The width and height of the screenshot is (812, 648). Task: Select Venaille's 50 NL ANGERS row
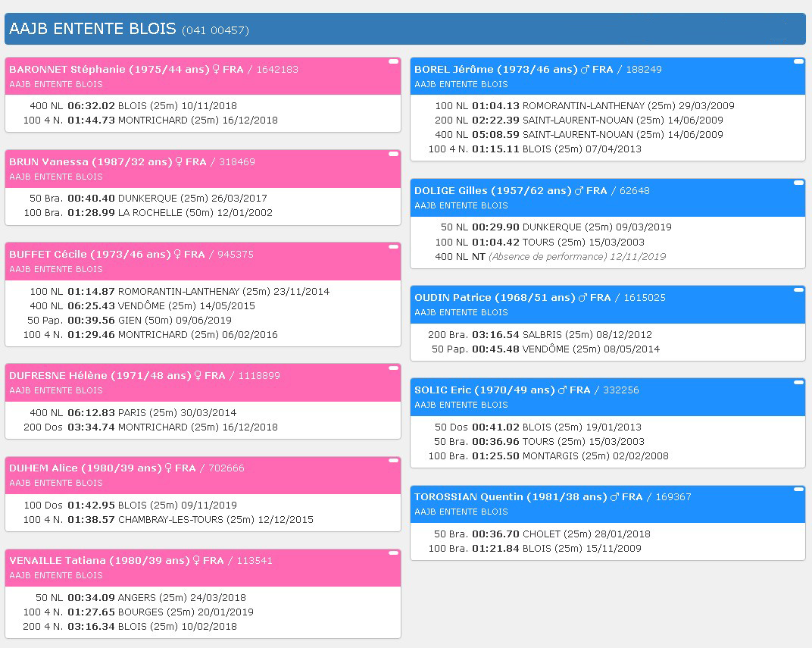coord(141,598)
